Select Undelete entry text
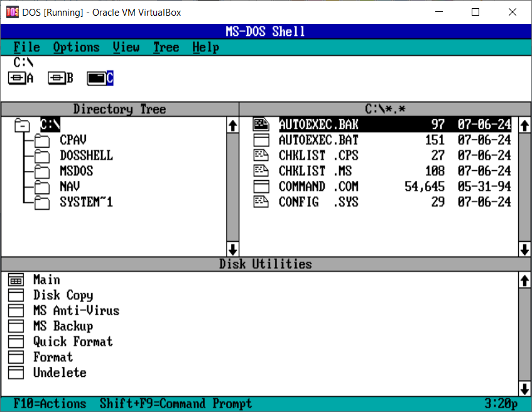The image size is (532, 412). 60,372
